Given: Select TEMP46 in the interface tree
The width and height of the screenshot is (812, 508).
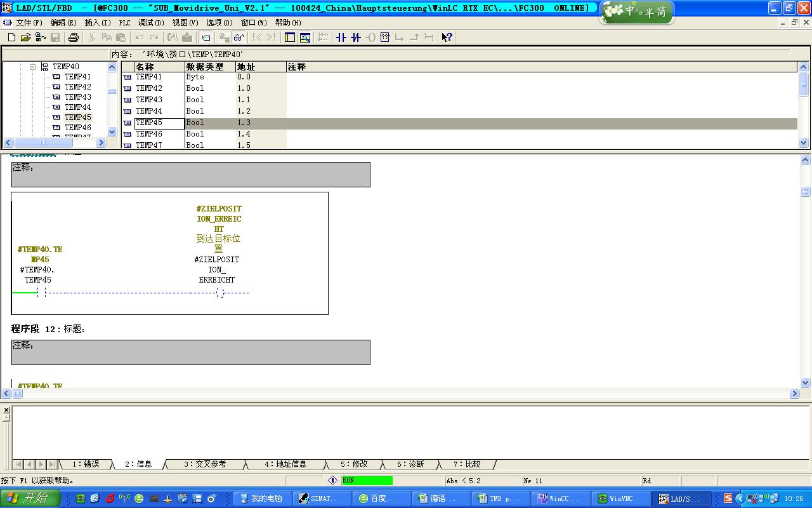Looking at the screenshot, I should point(77,128).
